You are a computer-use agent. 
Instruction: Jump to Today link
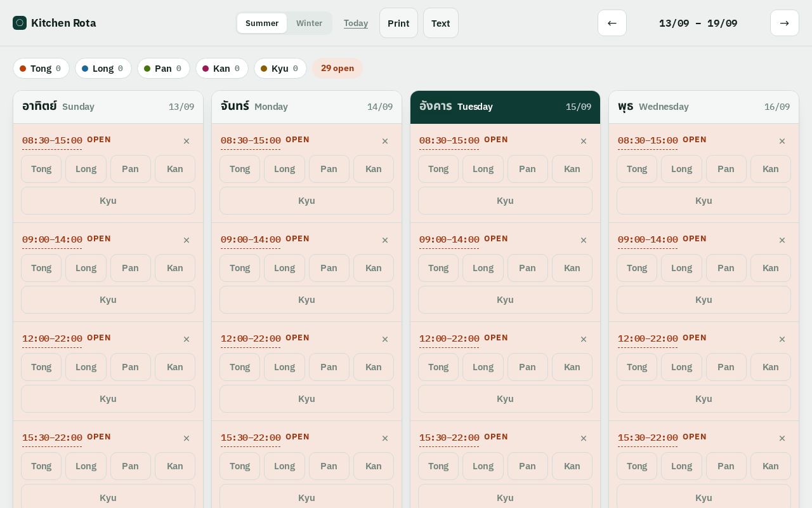click(356, 23)
